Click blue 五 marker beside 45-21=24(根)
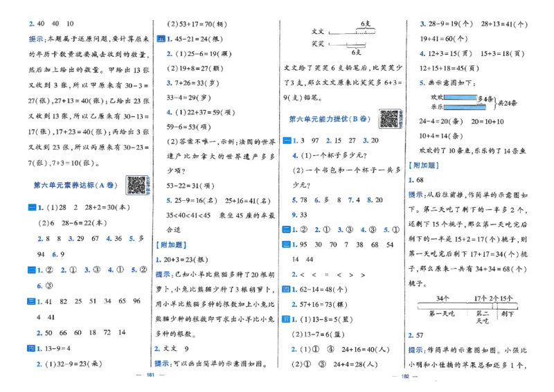 [x=161, y=39]
